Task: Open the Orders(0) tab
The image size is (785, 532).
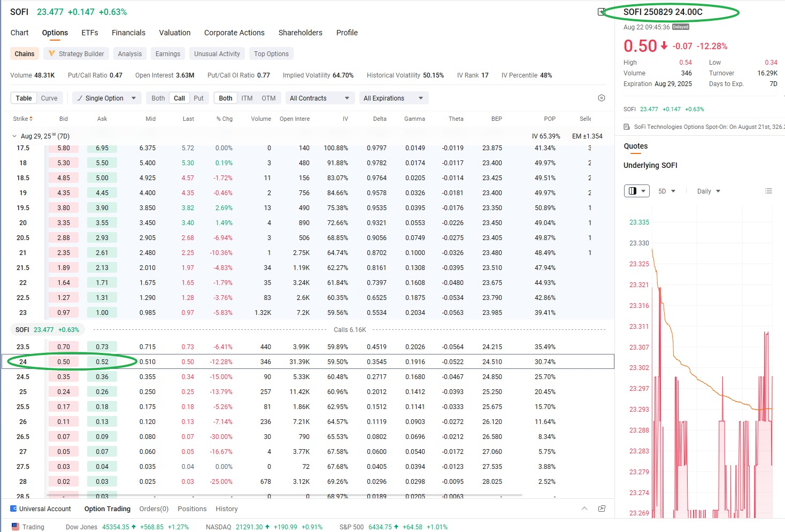Action: [154, 509]
